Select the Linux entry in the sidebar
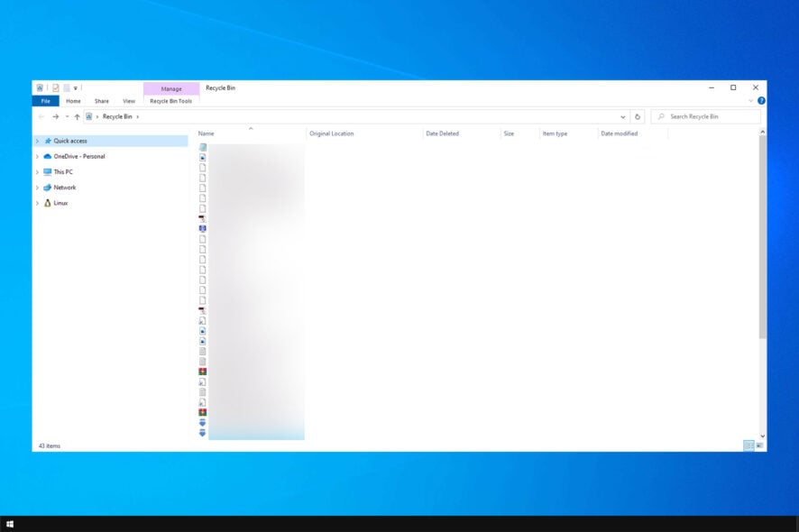 tap(61, 203)
